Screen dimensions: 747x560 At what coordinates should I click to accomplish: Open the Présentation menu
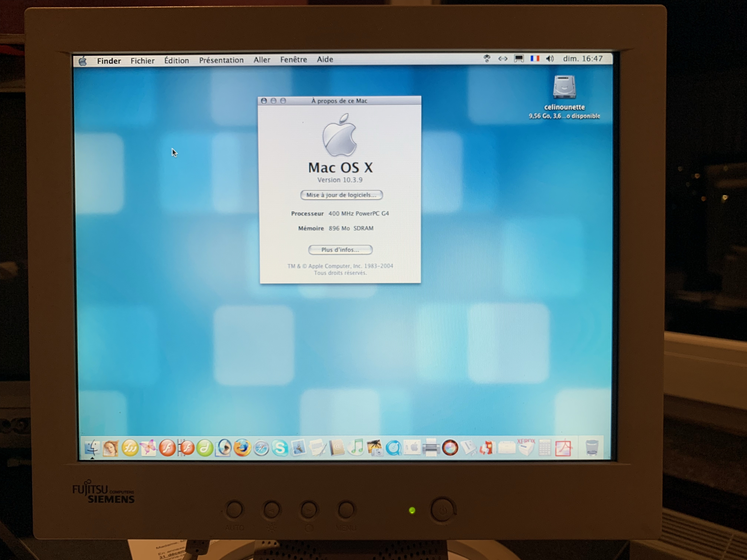pyautogui.click(x=221, y=60)
